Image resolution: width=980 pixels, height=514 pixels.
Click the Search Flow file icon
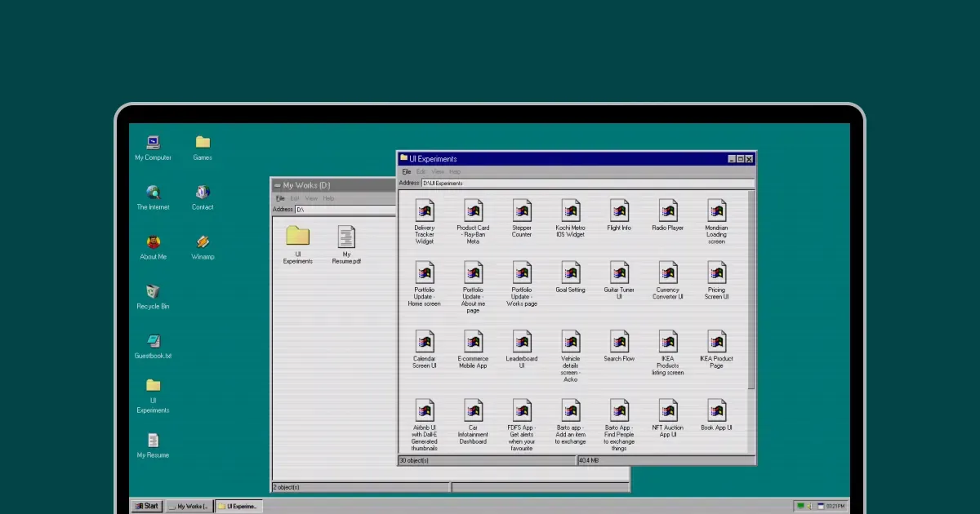point(619,341)
